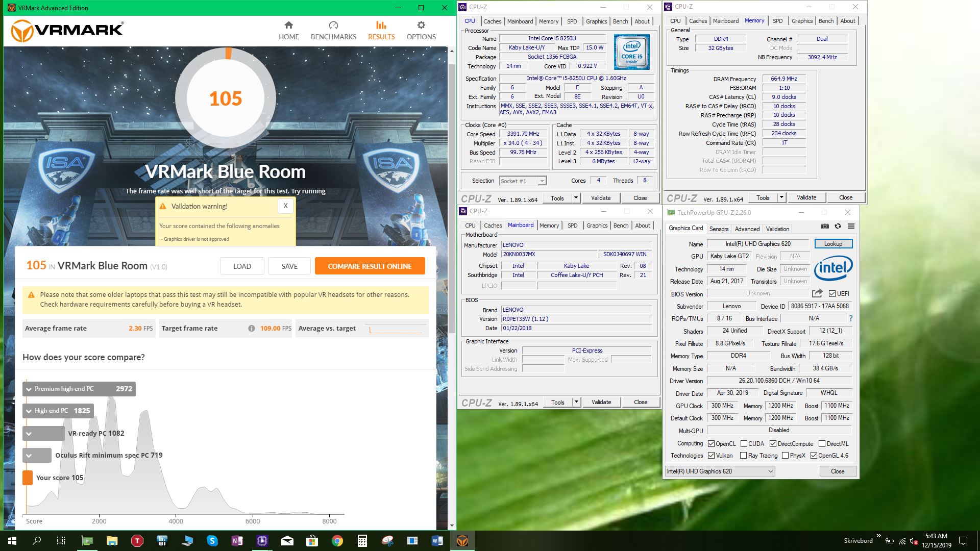Screen dimensions: 980x551
Task: Refresh GPU-Z data with refresh icon
Action: tap(838, 226)
